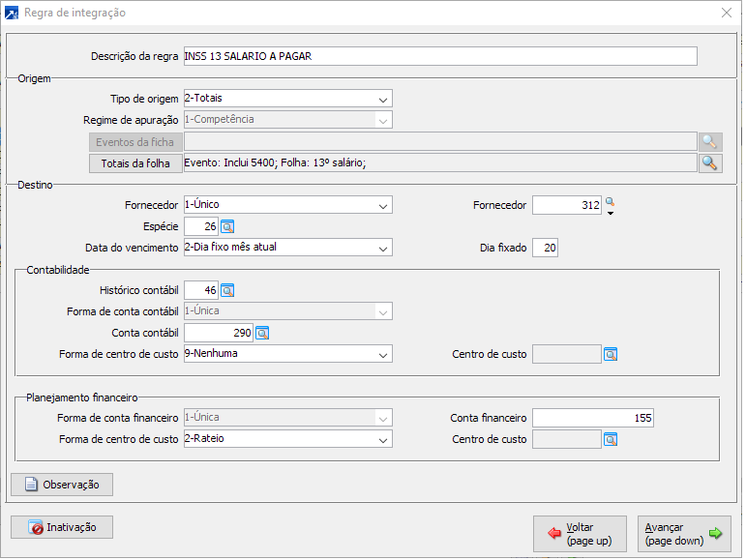
Task: Open the Observação button
Action: 62,485
